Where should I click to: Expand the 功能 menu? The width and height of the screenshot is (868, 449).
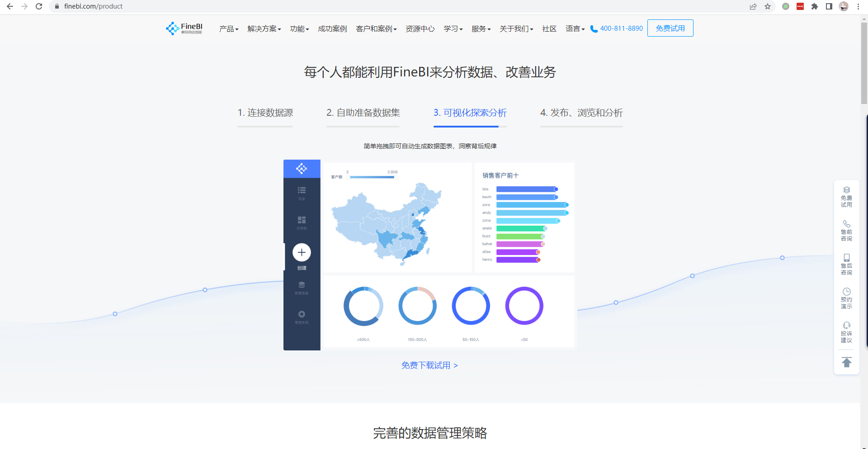pos(299,28)
